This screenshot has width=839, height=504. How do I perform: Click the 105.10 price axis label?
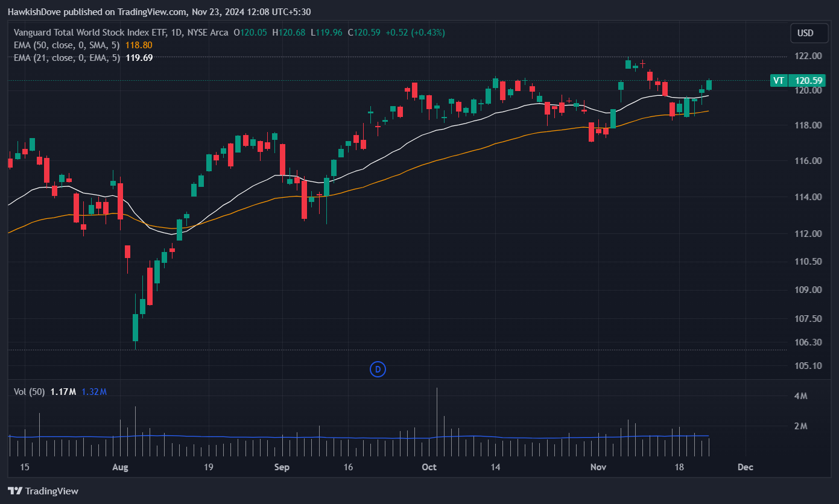click(x=808, y=366)
